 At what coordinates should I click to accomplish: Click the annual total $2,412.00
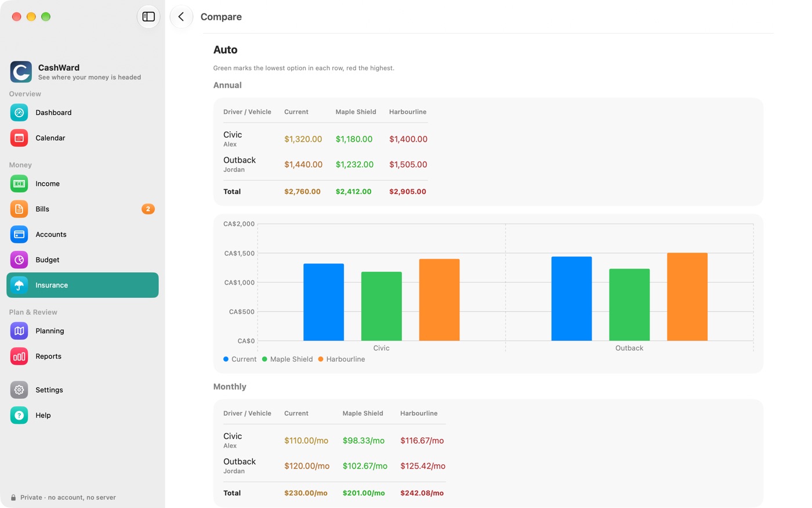point(353,192)
